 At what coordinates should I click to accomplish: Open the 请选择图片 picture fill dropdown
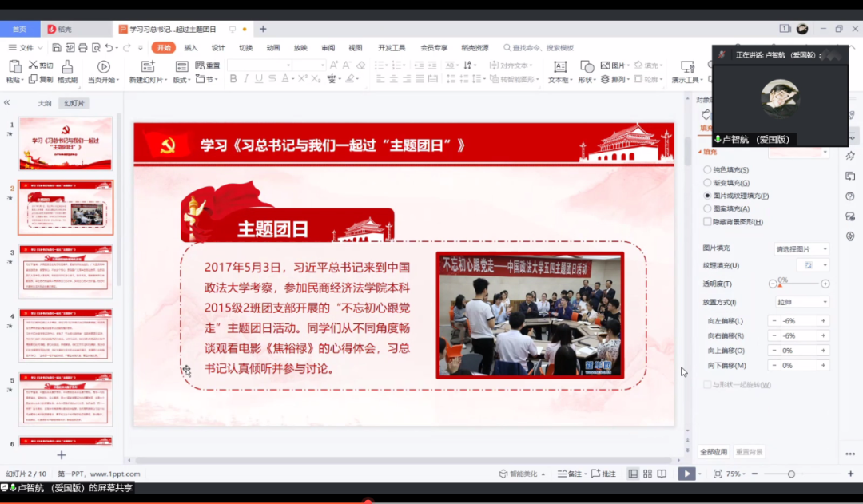pos(801,248)
